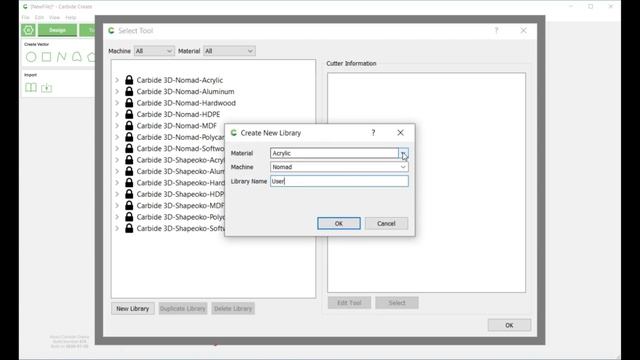Select Carbide 3D-Shapeoko-HDPE row
640x360 pixels.
pos(180,194)
